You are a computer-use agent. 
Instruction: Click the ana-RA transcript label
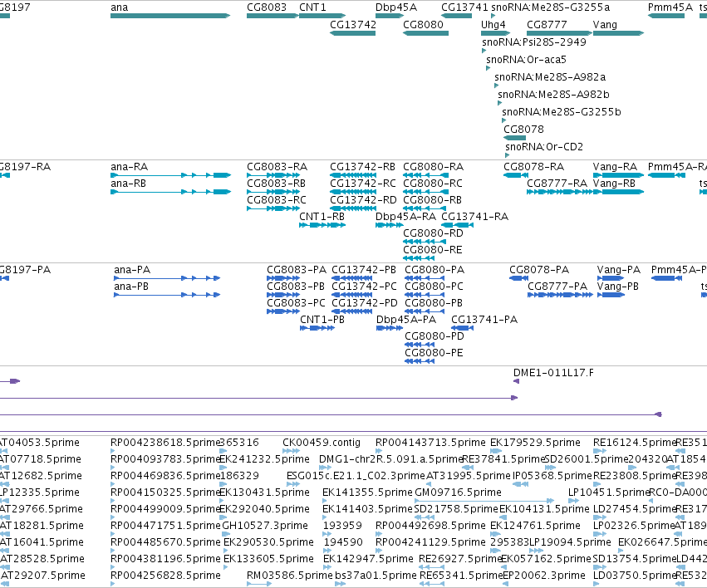click(129, 167)
